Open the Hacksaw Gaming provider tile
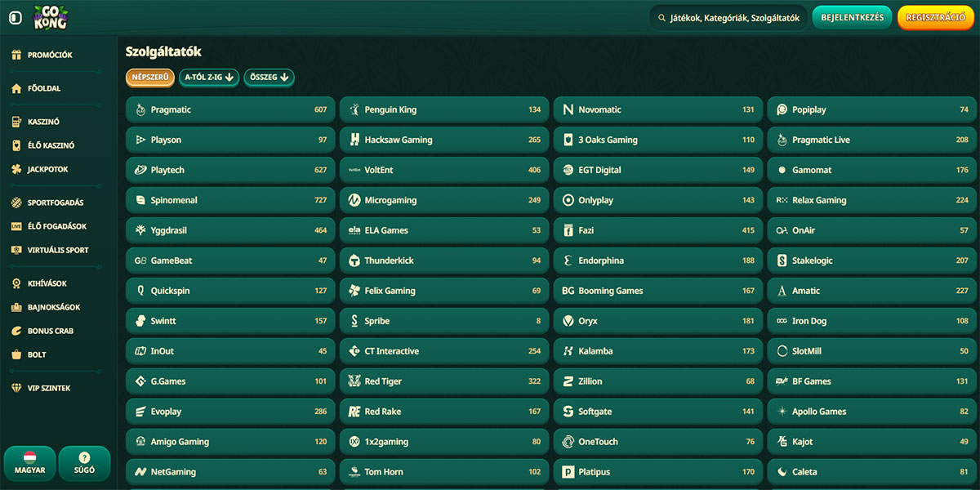The image size is (980, 490). point(443,140)
